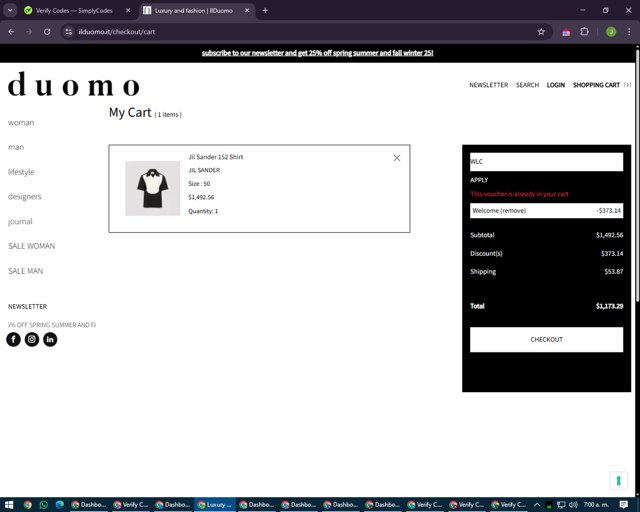Open the pinned Chrome taskbar icon

(27, 505)
